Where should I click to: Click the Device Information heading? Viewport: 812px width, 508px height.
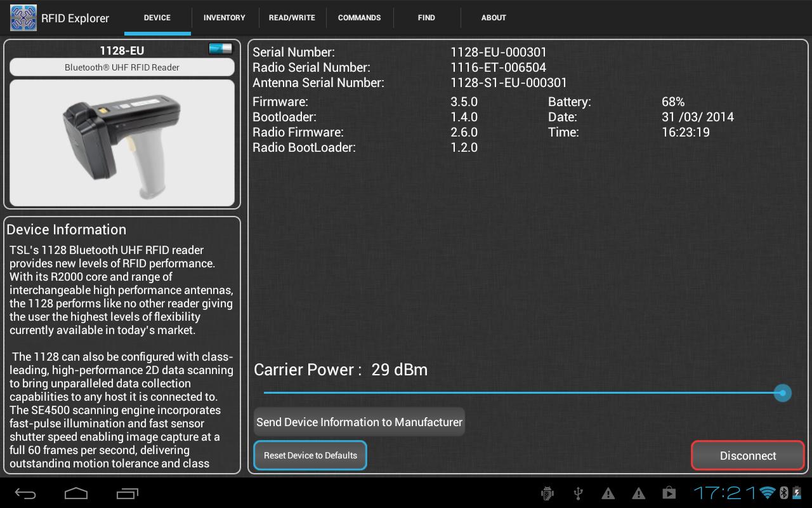pyautogui.click(x=67, y=230)
